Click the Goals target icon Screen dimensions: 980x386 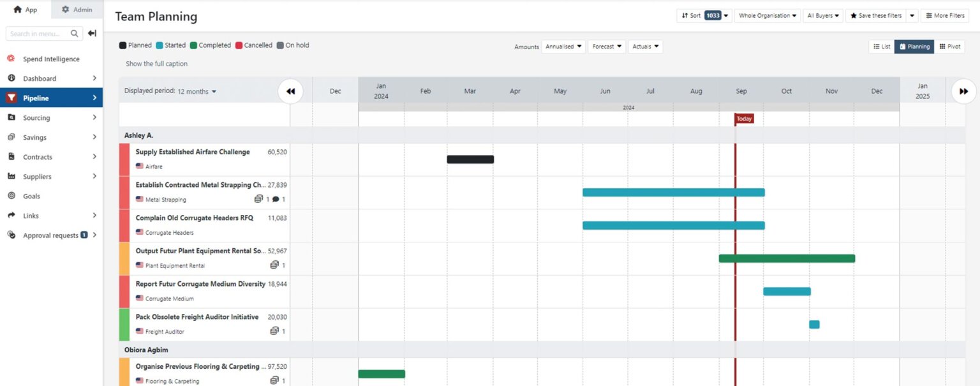click(x=10, y=196)
